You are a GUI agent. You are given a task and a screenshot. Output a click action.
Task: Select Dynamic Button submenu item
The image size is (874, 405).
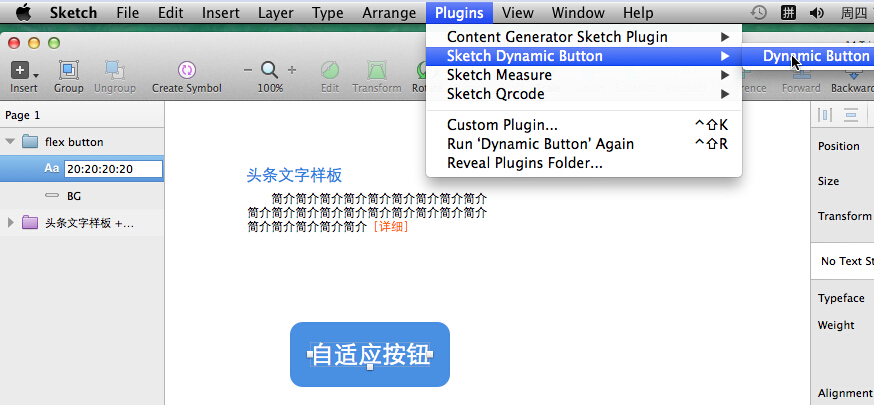pyautogui.click(x=814, y=56)
